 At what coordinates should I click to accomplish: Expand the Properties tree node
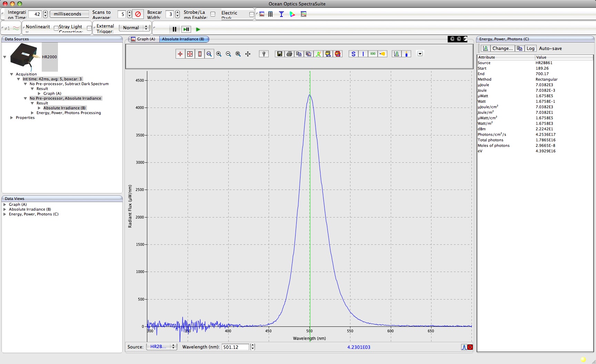pos(12,118)
